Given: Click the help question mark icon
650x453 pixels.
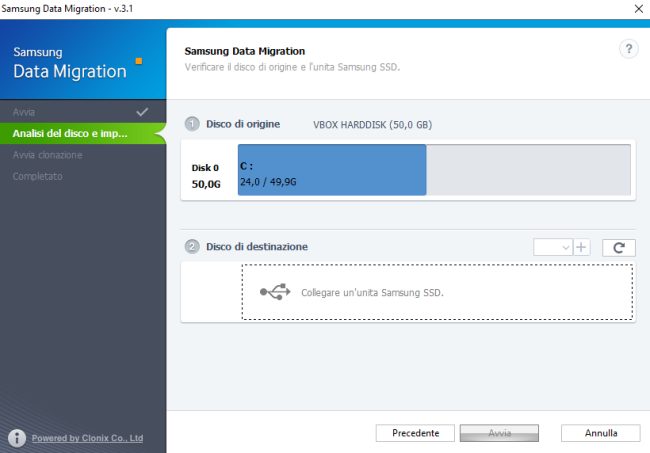Looking at the screenshot, I should 629,49.
